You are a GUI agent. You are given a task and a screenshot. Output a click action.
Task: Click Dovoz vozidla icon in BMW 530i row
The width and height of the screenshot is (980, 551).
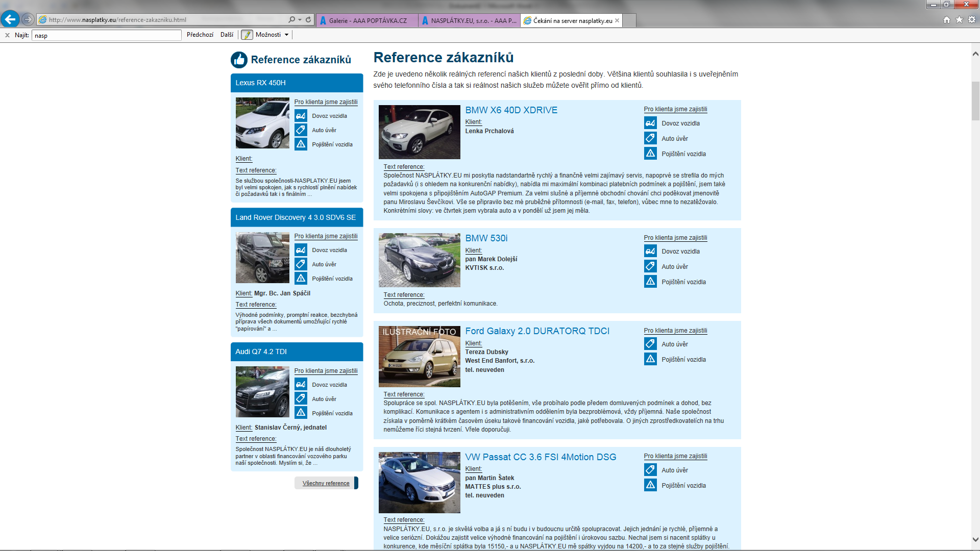pos(650,251)
